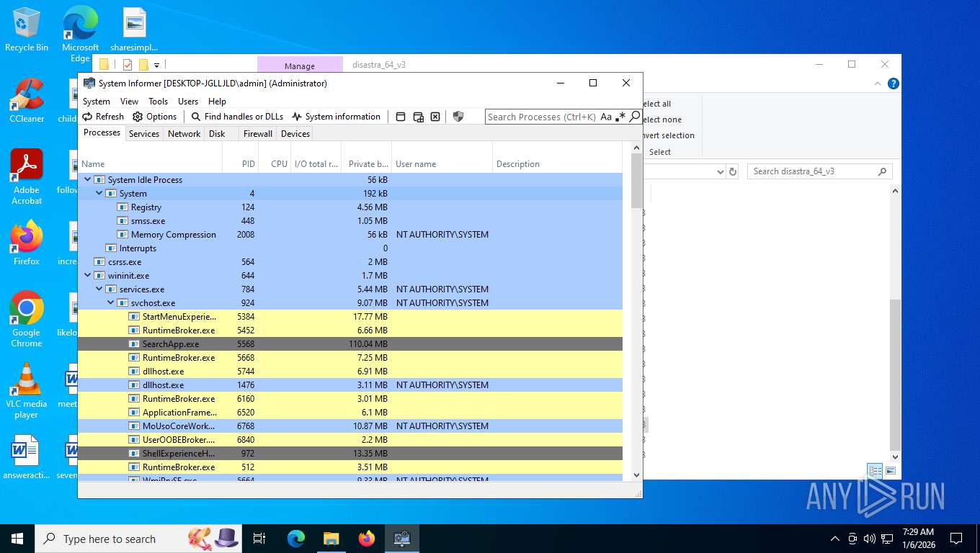Image resolution: width=980 pixels, height=553 pixels.
Task: Click the single window toolbar icon
Action: click(401, 117)
